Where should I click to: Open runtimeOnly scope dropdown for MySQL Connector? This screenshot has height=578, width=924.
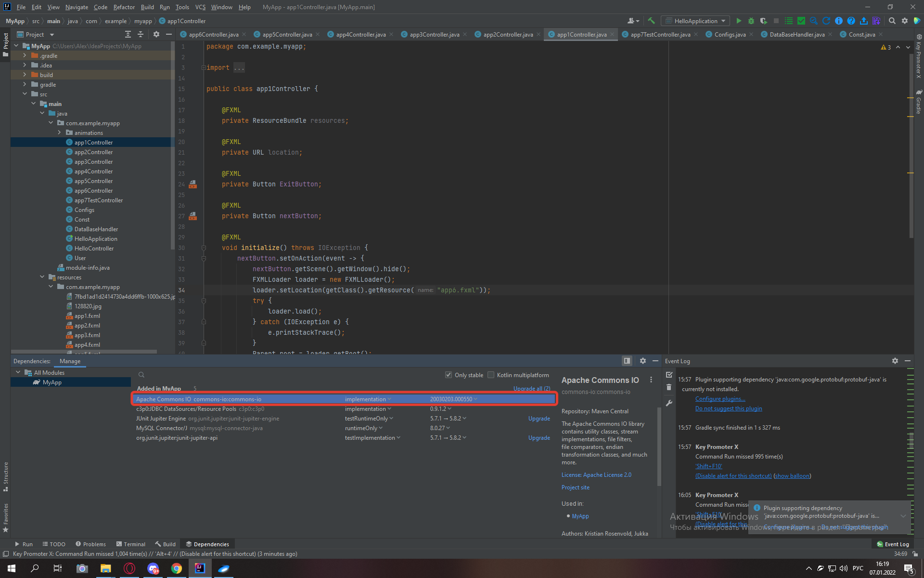point(364,428)
